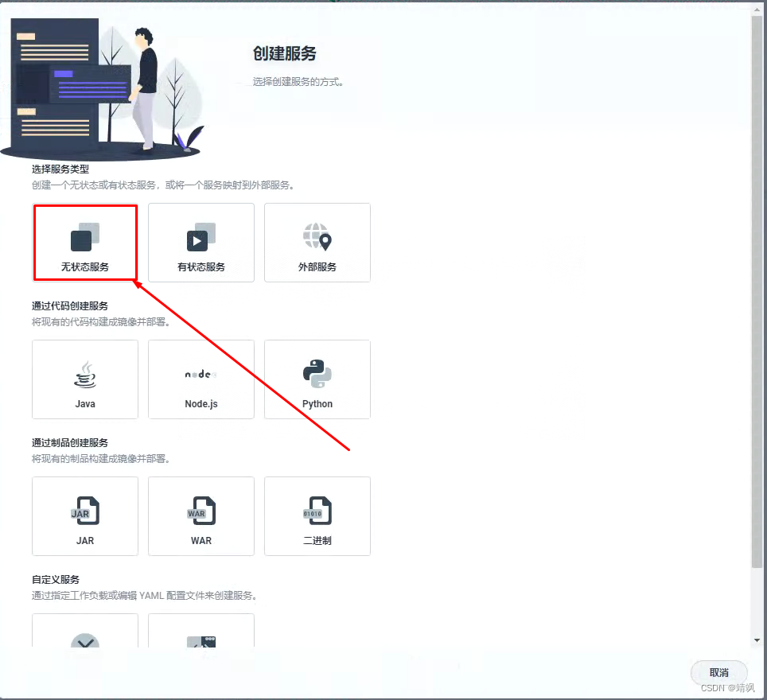
Task: Choose the 有状态服务 option with play icon
Action: coord(201,243)
